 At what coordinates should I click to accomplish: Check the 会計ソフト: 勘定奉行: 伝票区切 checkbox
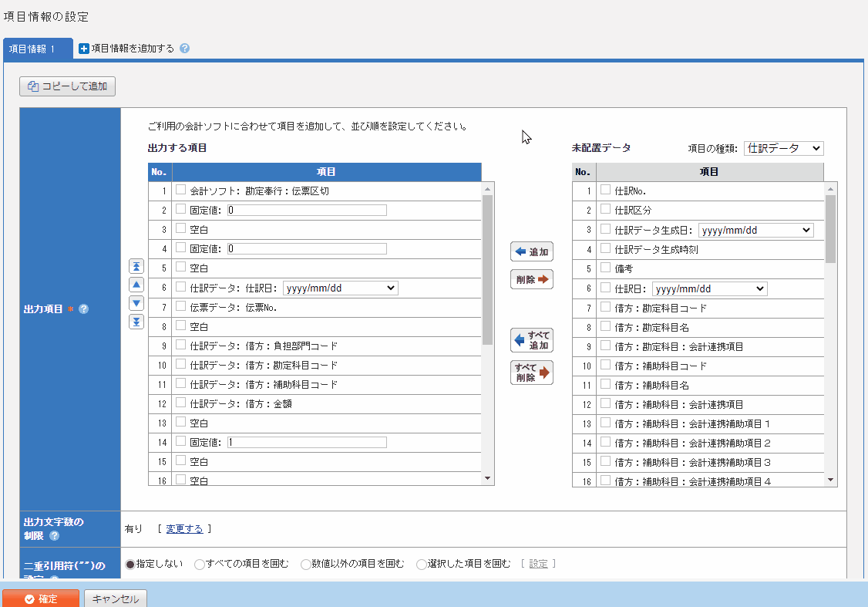180,190
